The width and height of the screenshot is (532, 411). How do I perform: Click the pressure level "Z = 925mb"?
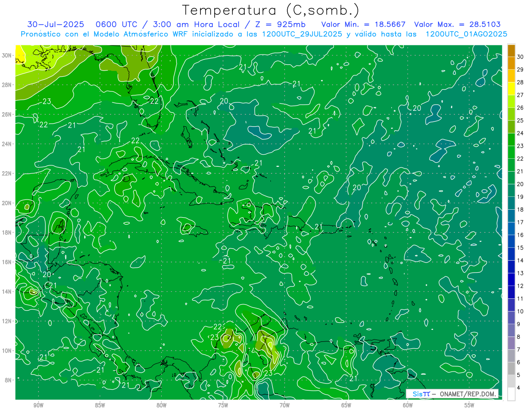pos(279,24)
